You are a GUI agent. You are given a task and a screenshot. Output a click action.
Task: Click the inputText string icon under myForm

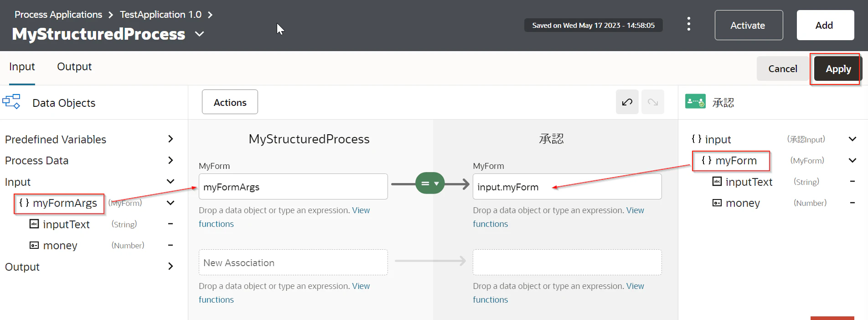[x=717, y=181]
